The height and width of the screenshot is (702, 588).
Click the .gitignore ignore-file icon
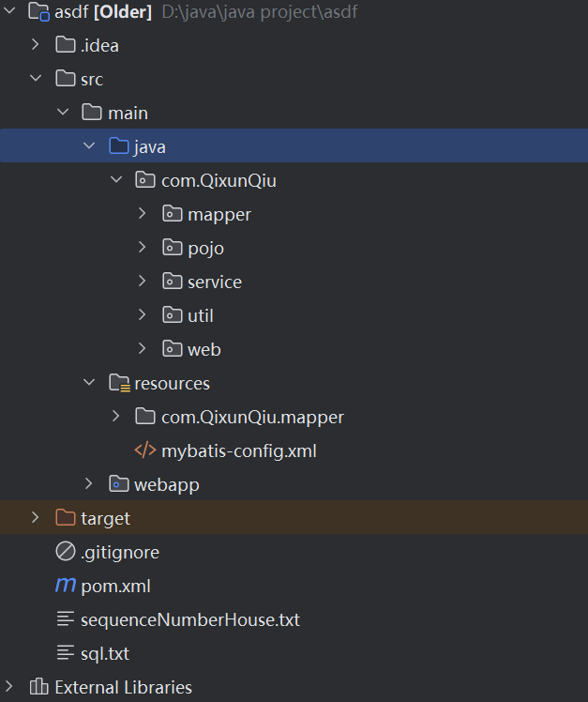point(66,552)
